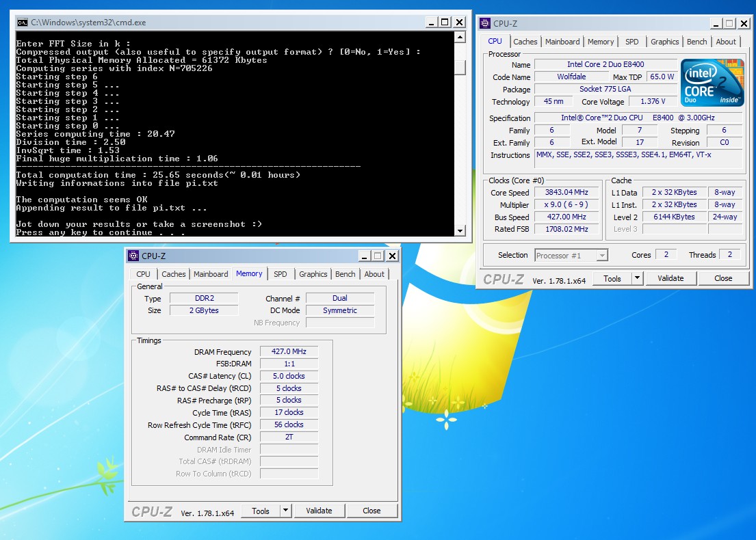Maximize the cmd.exe window
The image size is (756, 540).
point(445,22)
